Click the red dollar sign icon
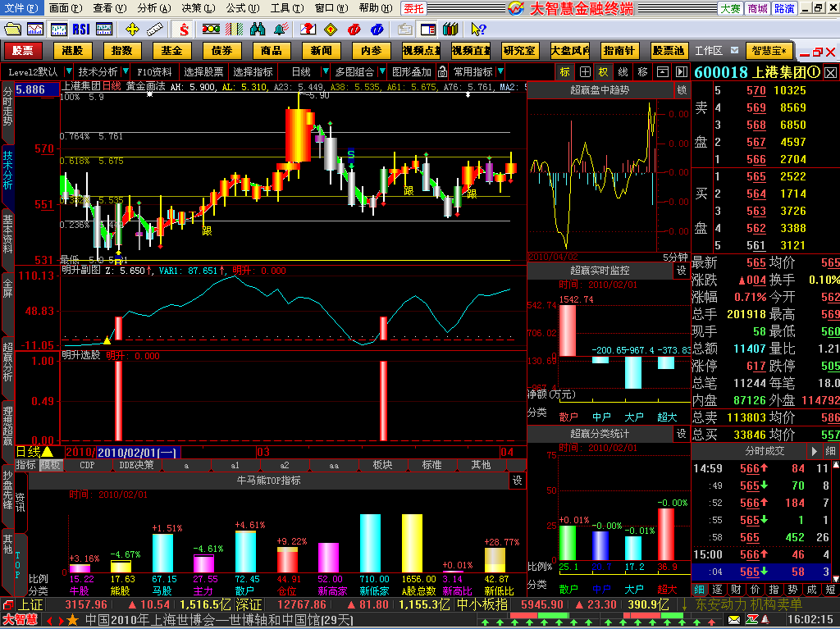The image size is (840, 629). (185, 30)
